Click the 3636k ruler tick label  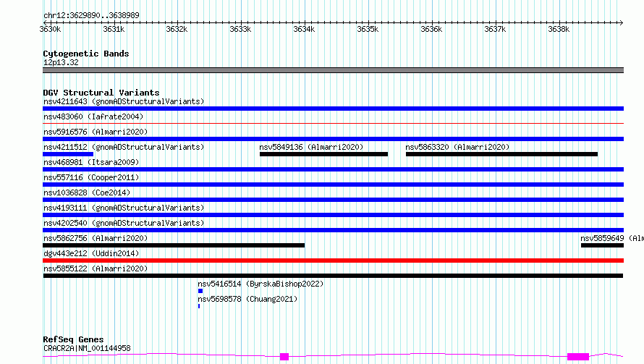click(431, 29)
